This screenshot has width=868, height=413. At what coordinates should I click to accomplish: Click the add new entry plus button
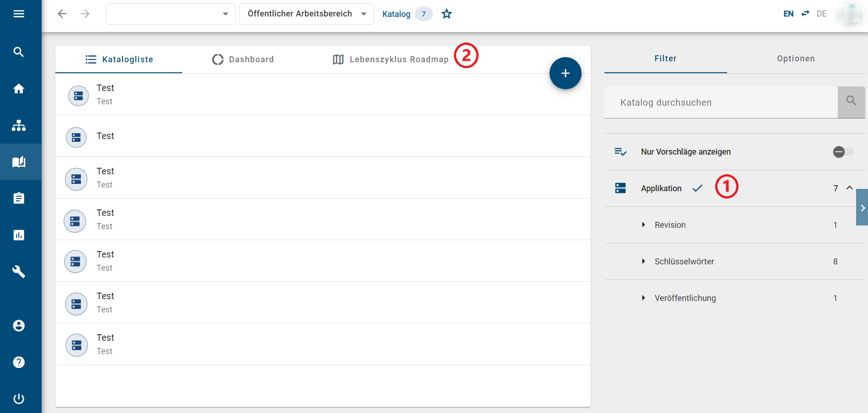click(x=565, y=73)
